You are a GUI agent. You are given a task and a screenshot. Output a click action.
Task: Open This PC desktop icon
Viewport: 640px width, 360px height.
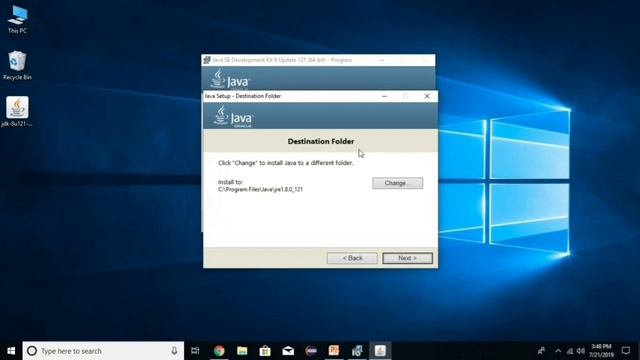point(17,19)
